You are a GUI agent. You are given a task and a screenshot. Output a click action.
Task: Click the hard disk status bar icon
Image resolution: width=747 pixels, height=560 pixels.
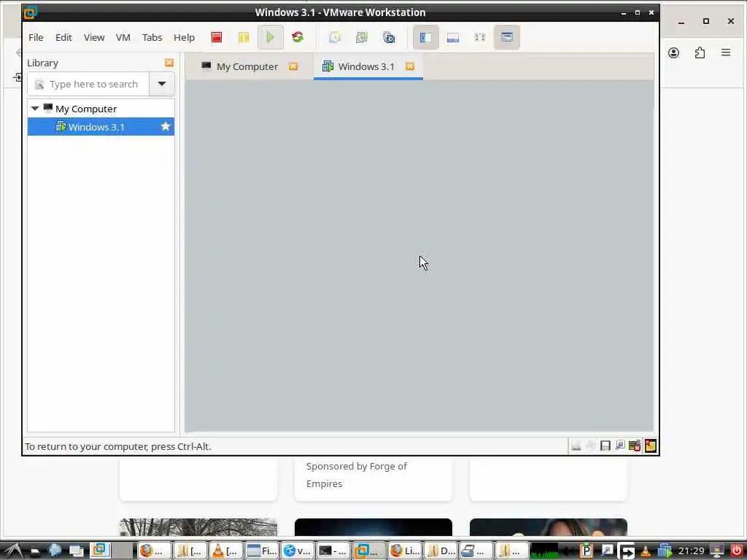[576, 446]
